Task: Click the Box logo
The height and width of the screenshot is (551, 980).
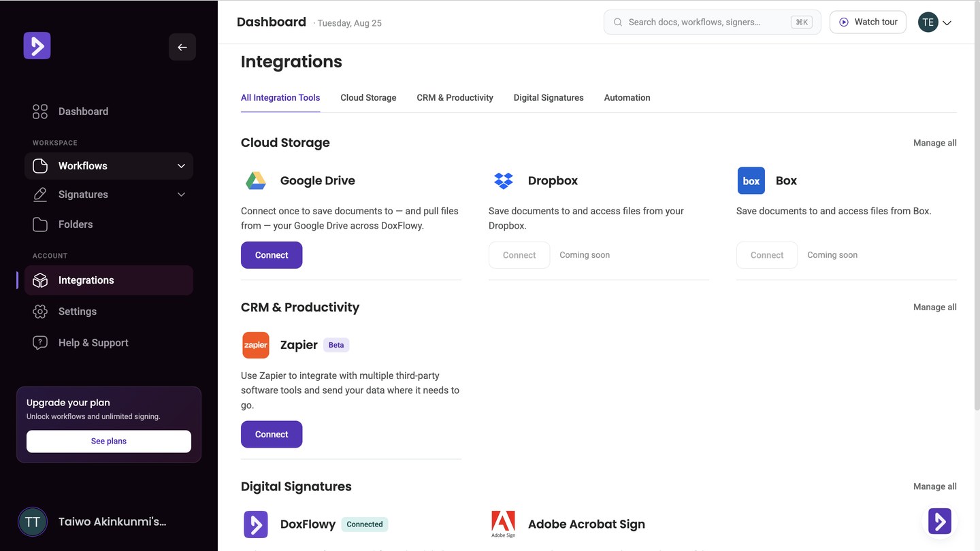Action: coord(751,181)
